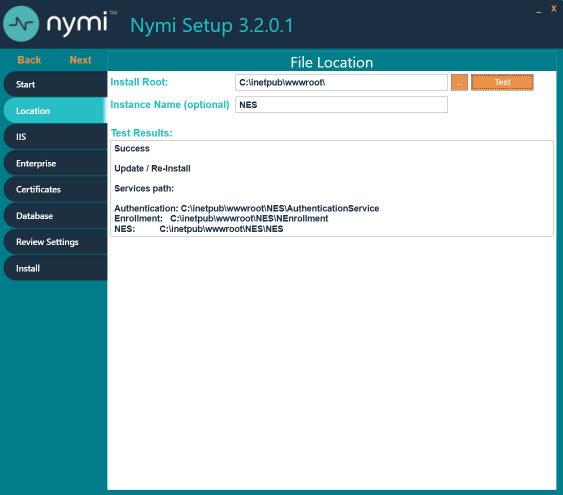563x495 pixels.
Task: Proceed with the Next button
Action: pos(80,60)
